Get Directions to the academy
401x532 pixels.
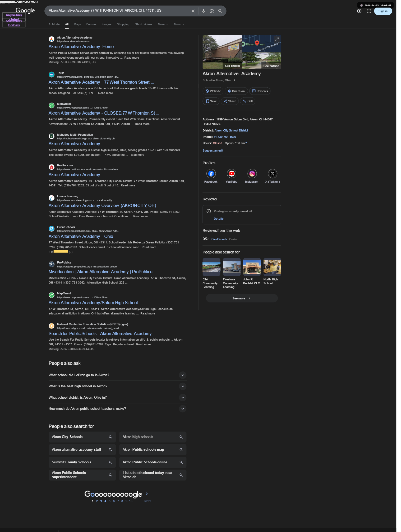[236, 91]
